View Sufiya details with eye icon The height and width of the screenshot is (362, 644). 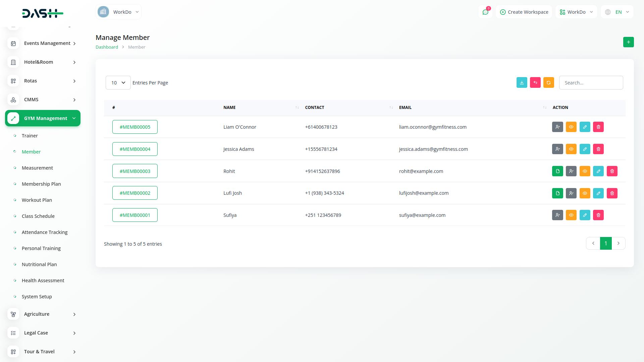tap(571, 215)
